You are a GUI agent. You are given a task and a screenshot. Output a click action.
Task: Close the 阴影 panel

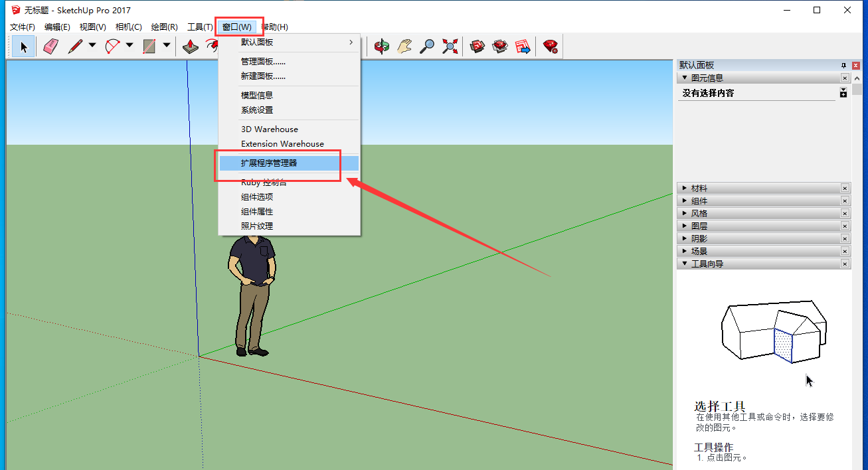(845, 239)
